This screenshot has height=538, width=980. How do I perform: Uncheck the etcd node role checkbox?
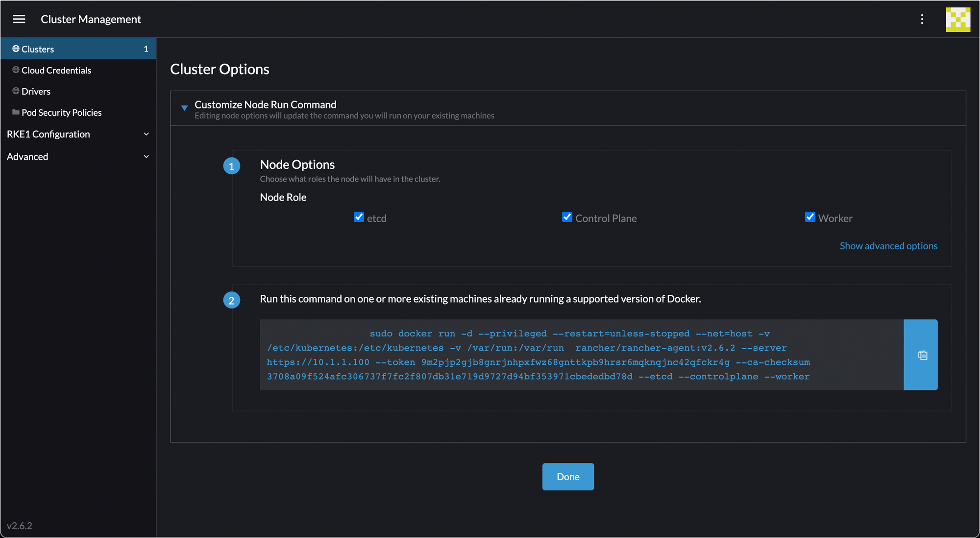(x=359, y=217)
